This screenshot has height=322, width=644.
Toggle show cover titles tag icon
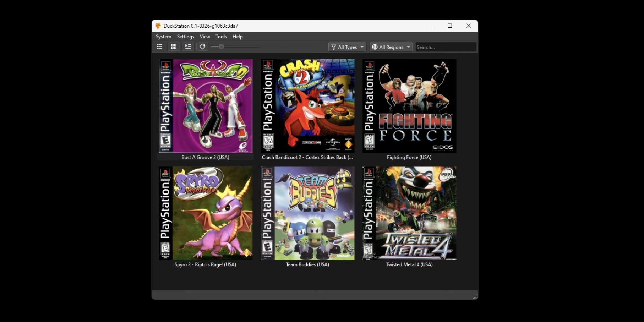pyautogui.click(x=202, y=47)
